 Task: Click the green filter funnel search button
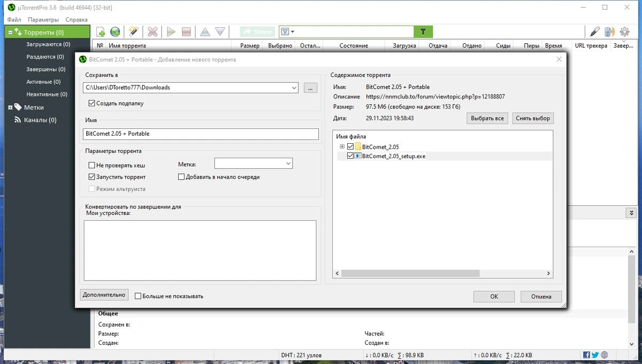[423, 32]
